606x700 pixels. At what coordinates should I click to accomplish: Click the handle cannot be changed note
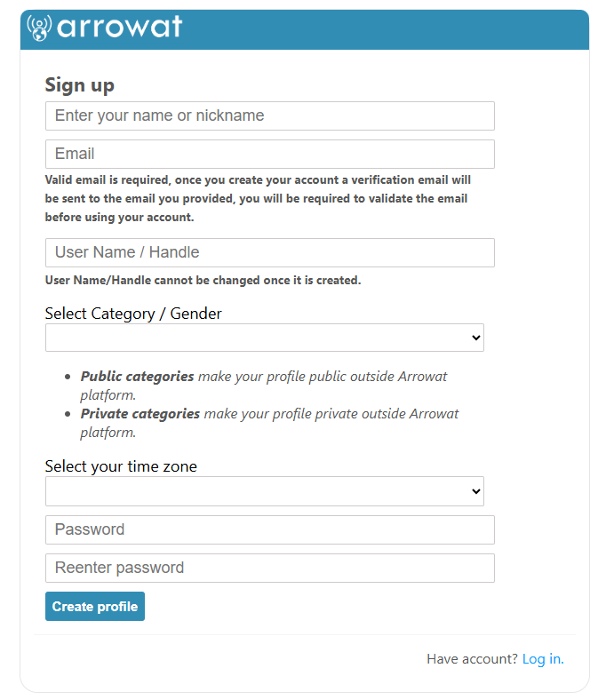[x=203, y=281]
